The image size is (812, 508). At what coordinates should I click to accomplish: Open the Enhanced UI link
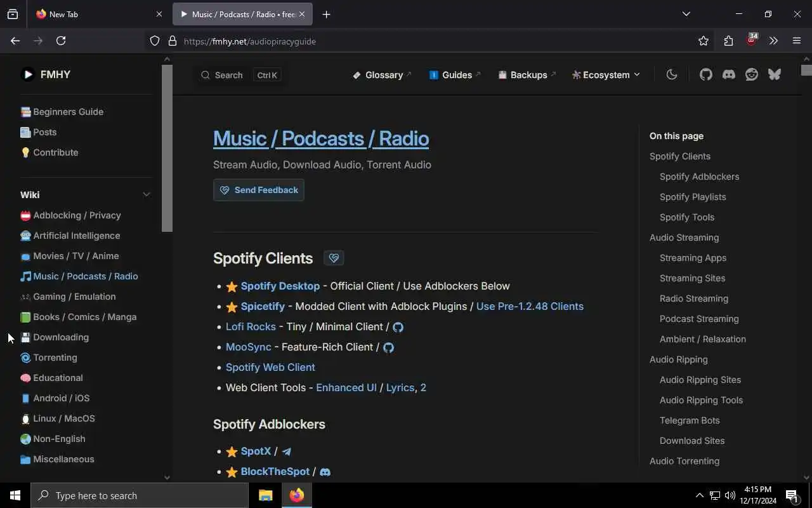pyautogui.click(x=346, y=388)
